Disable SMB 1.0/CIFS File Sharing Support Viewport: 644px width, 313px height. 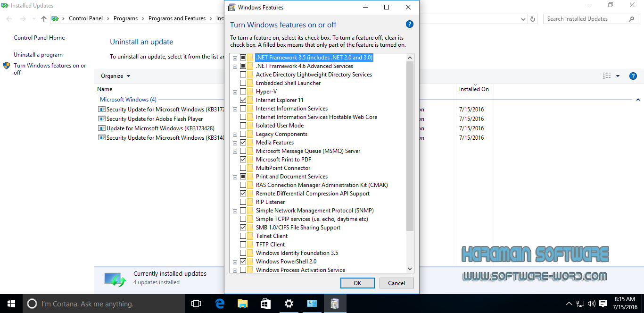(x=243, y=228)
